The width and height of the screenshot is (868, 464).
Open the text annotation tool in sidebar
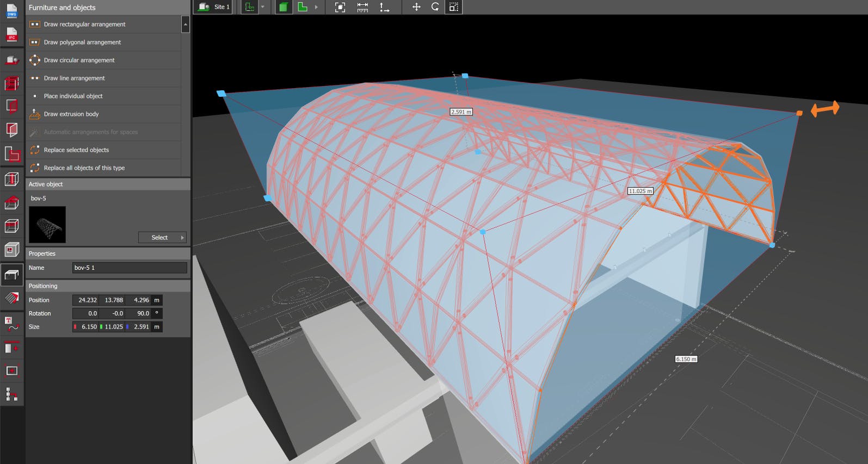coord(11,324)
